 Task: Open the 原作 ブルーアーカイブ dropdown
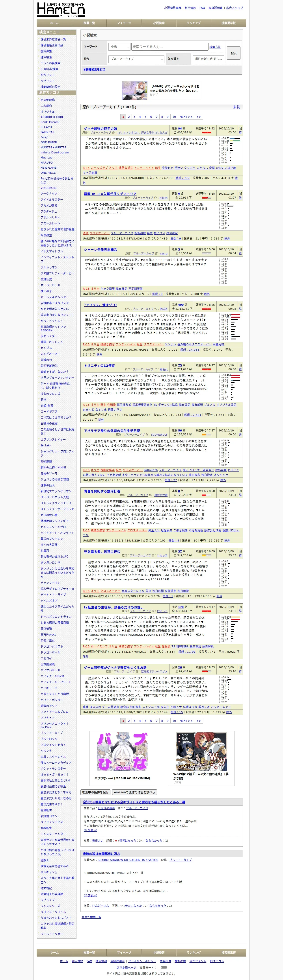coord(136,59)
